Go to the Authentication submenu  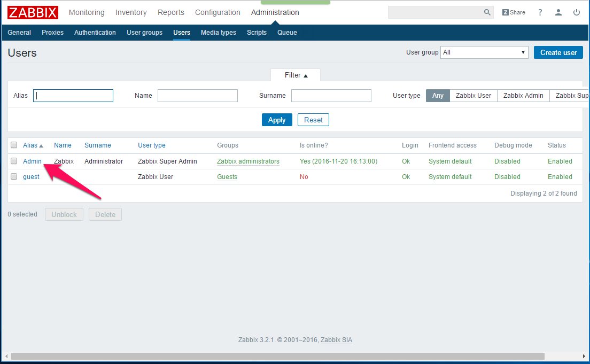tap(95, 33)
